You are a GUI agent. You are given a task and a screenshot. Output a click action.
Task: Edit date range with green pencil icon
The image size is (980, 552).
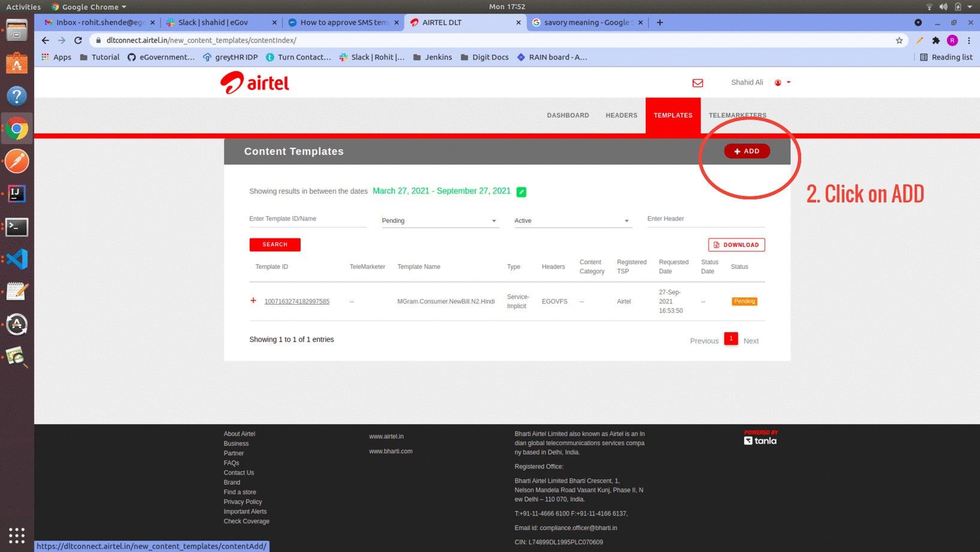tap(521, 192)
